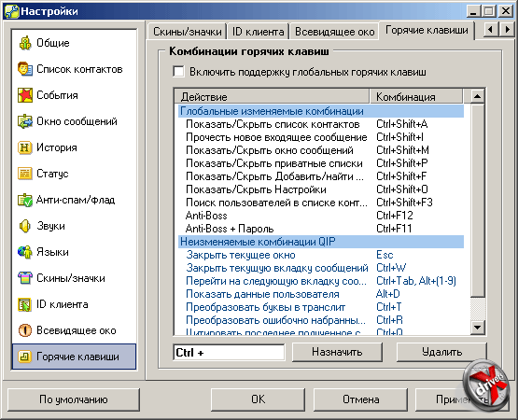Select the Горячие клавиши tab

tap(427, 31)
